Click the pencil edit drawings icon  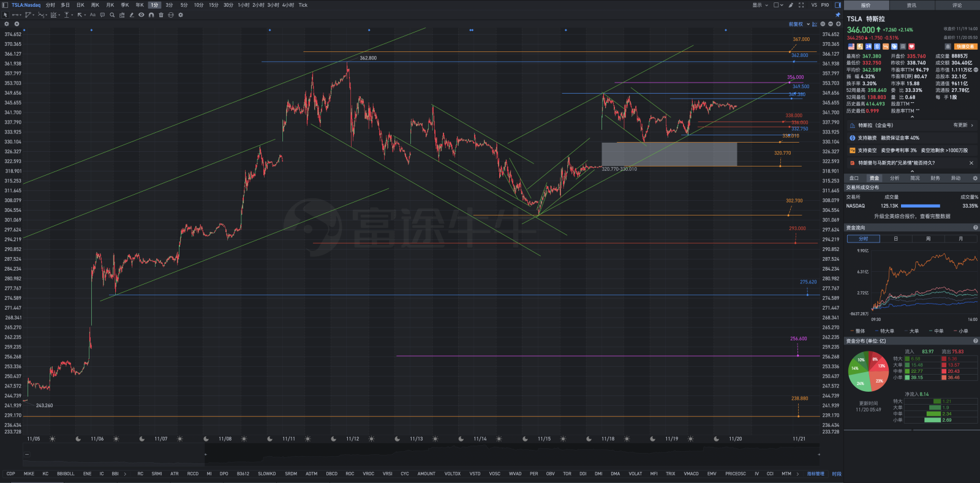point(132,15)
